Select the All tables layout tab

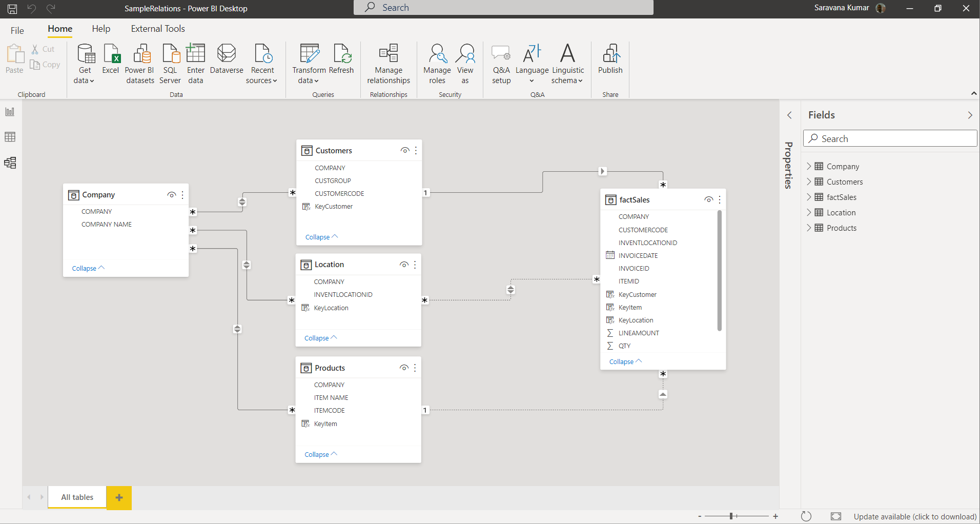(x=77, y=497)
